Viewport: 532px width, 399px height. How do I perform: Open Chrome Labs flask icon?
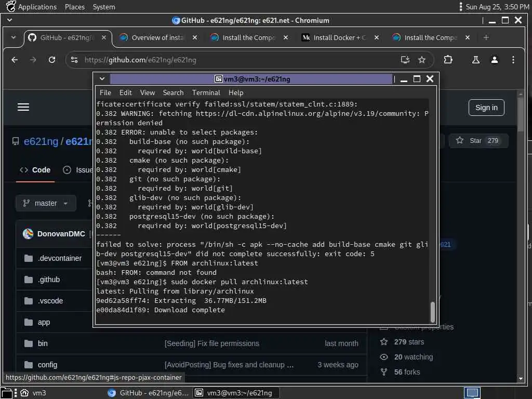tap(476, 60)
